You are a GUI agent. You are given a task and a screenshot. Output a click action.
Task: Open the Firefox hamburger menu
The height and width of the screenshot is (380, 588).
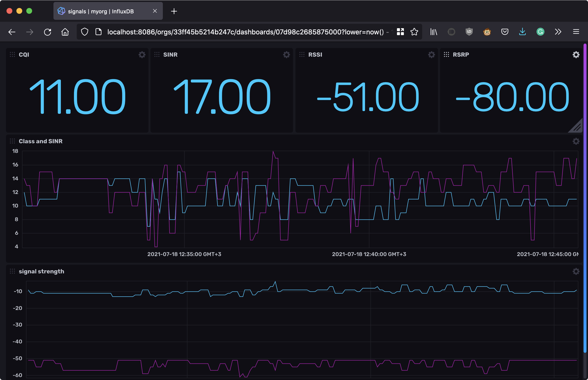coord(576,32)
